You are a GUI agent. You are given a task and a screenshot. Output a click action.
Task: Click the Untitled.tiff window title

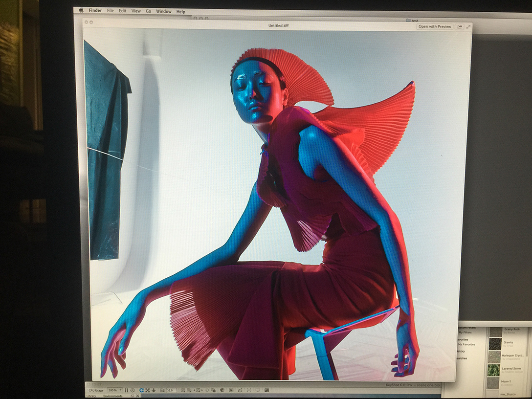(x=279, y=25)
